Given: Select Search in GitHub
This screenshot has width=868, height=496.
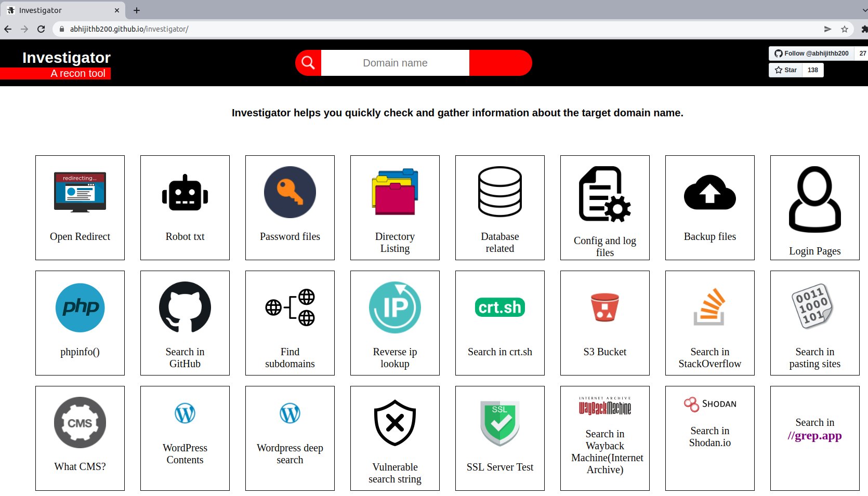Looking at the screenshot, I should (185, 322).
